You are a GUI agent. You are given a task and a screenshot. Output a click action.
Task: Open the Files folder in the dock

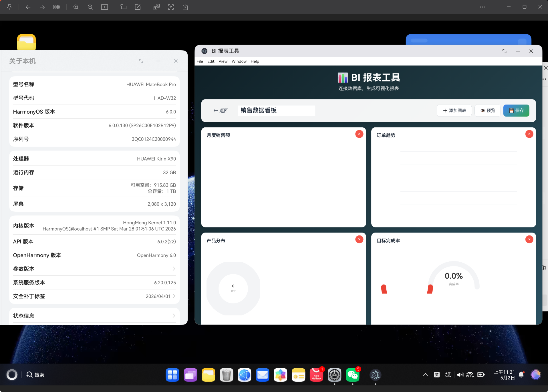[x=209, y=375]
